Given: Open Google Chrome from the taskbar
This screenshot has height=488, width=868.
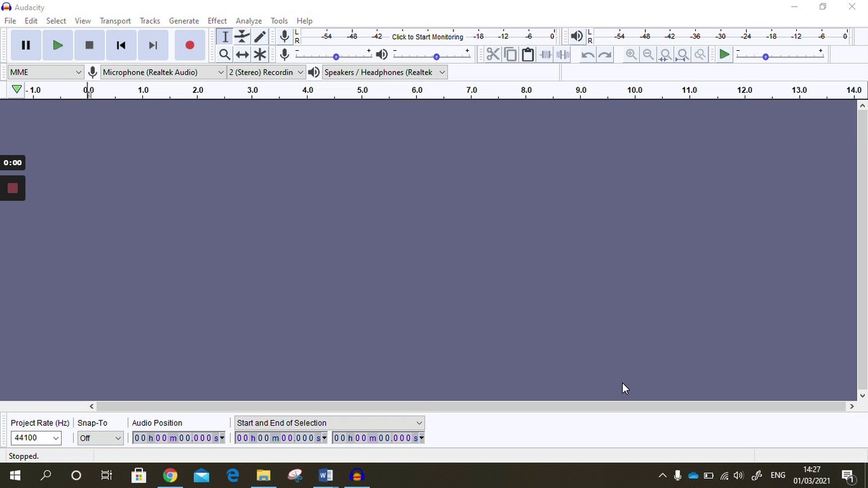Looking at the screenshot, I should [170, 476].
